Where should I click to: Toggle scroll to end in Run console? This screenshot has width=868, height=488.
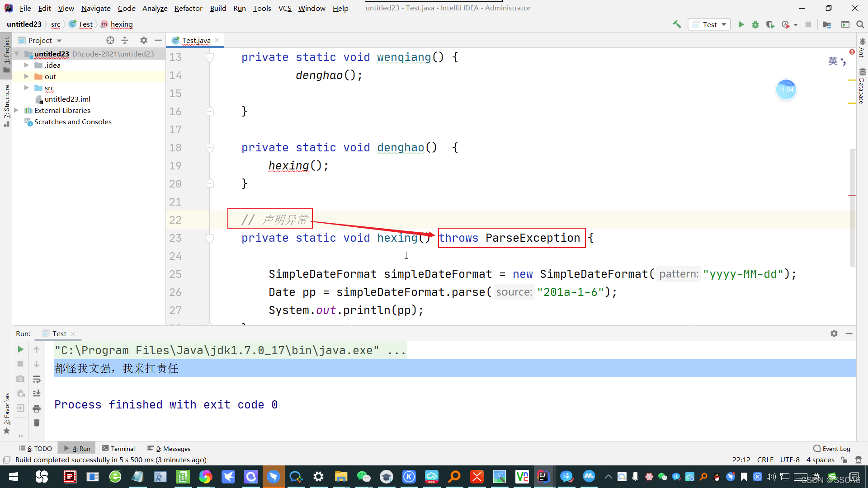[37, 393]
